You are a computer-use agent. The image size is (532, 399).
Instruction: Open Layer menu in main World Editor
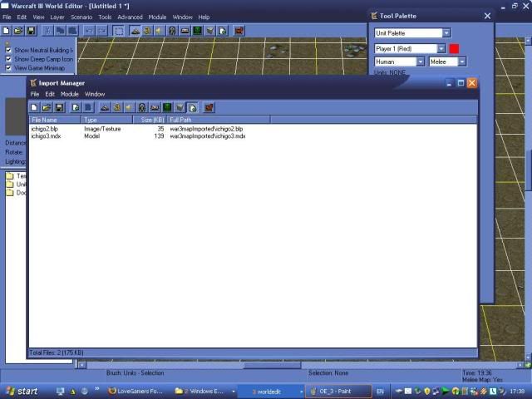pos(57,17)
